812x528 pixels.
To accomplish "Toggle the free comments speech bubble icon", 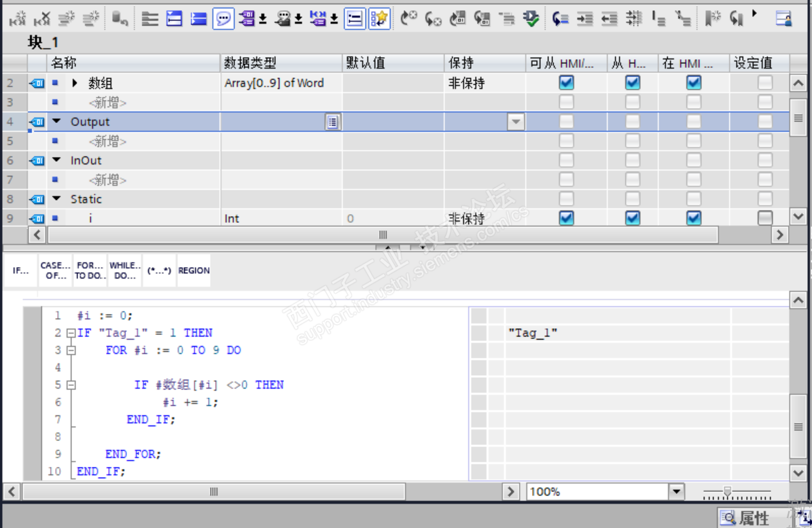I will pos(223,19).
